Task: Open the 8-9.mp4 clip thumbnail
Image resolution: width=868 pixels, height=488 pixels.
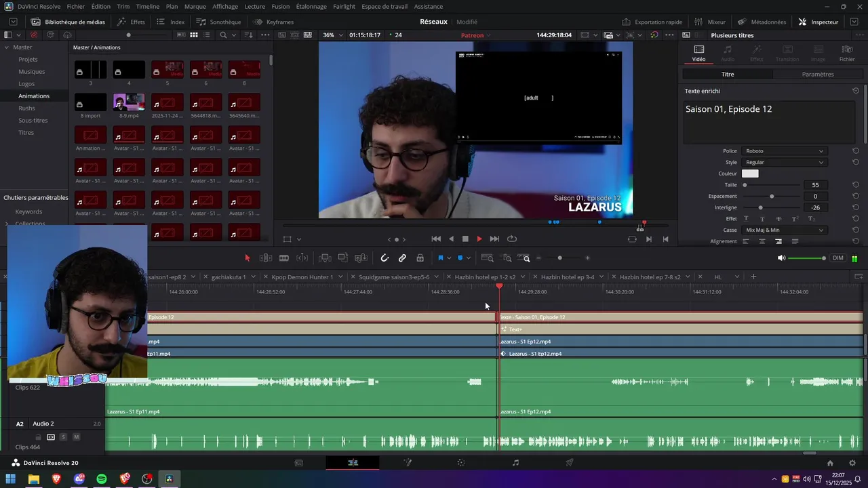Action: pos(129,103)
